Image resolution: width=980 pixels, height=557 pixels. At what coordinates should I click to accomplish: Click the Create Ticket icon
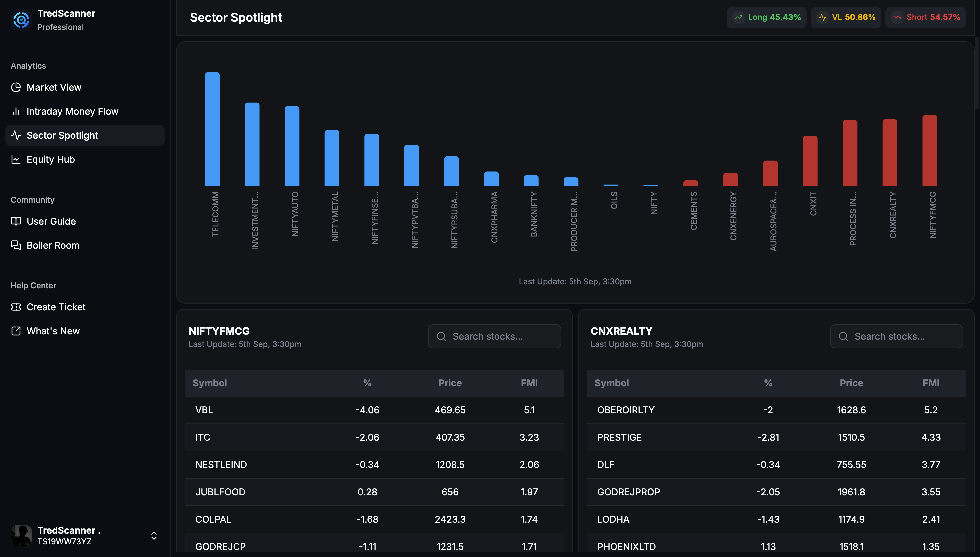(x=16, y=307)
